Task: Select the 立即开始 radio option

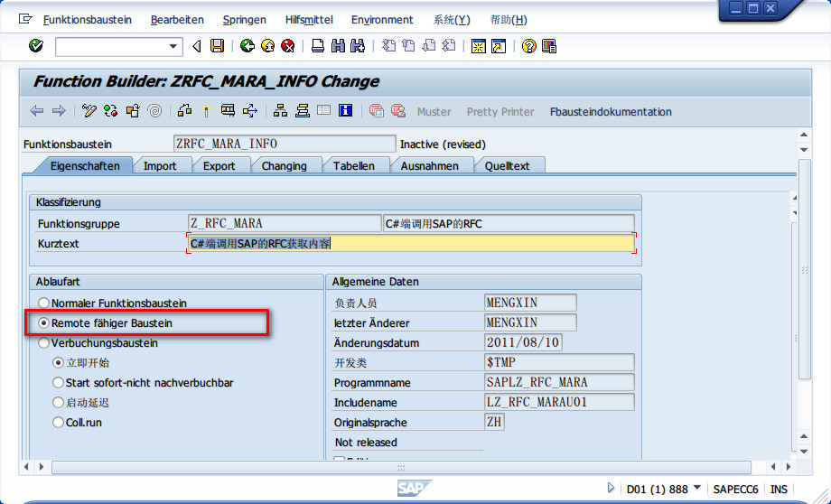Action: point(59,363)
